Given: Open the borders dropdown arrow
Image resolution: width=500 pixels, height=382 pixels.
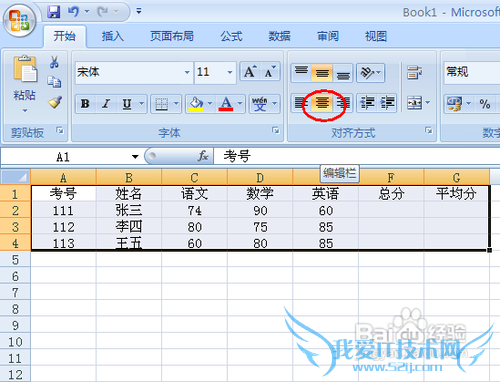Looking at the screenshot, I should [x=176, y=104].
